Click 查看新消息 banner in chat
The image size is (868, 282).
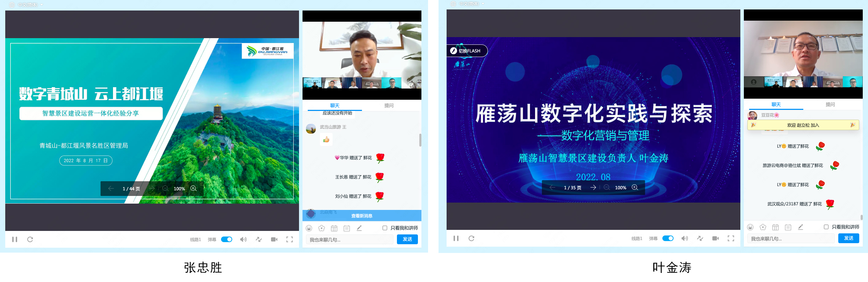click(362, 216)
